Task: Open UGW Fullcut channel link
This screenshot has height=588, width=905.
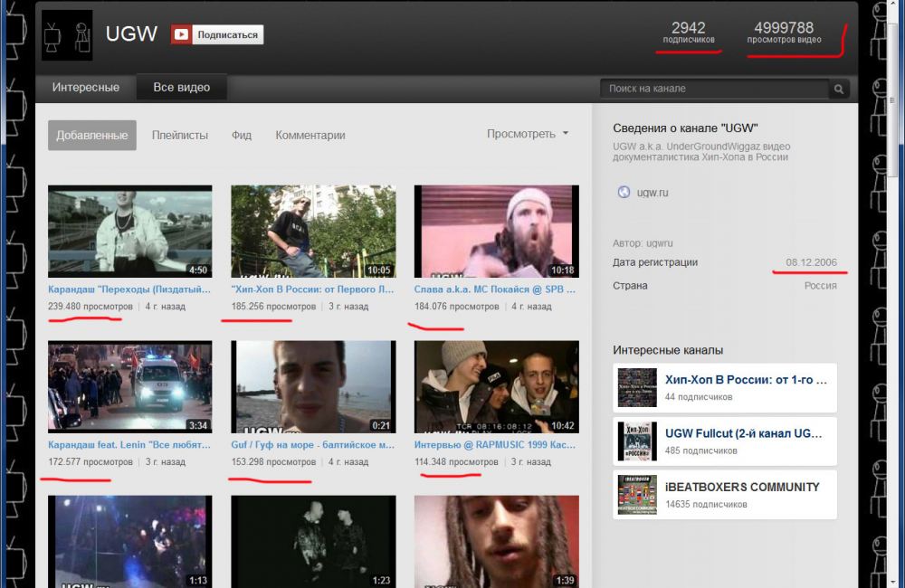Action: 743,433
